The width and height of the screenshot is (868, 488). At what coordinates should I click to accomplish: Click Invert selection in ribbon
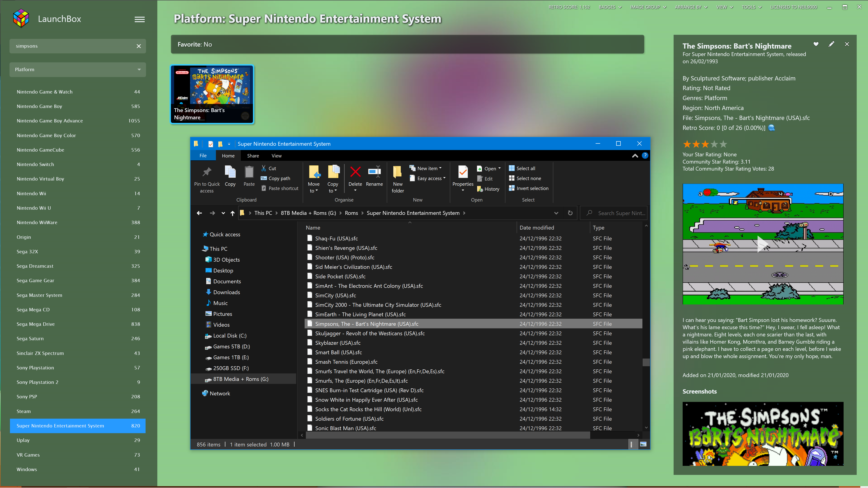529,188
